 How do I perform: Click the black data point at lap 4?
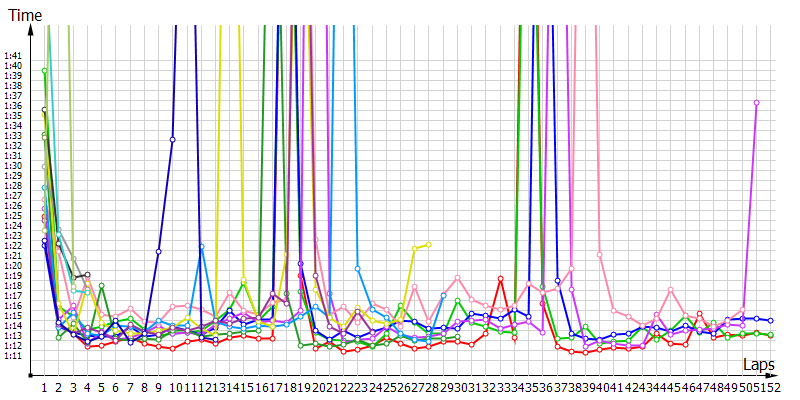[87, 274]
